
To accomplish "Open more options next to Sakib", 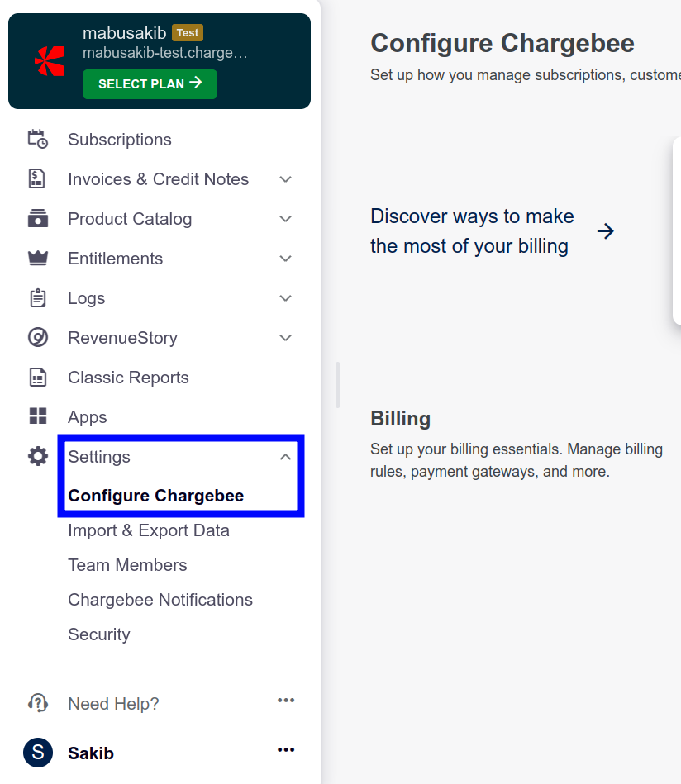I will click(286, 750).
